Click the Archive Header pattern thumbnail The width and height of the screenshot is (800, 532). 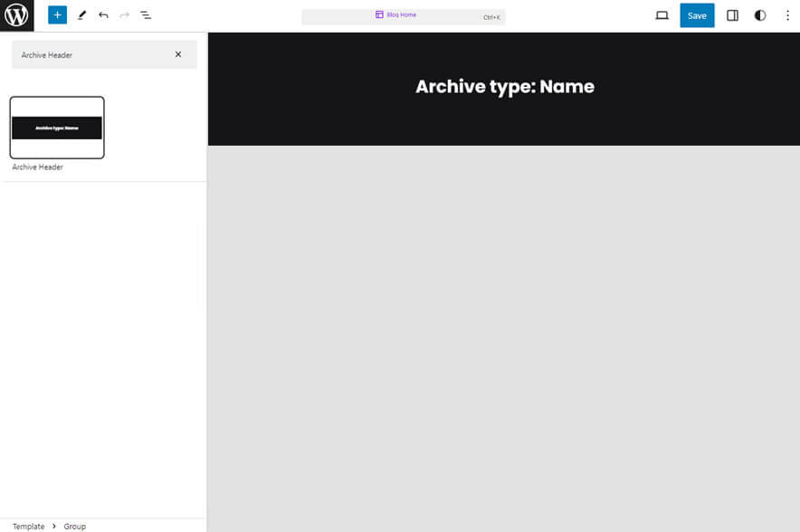(x=57, y=128)
